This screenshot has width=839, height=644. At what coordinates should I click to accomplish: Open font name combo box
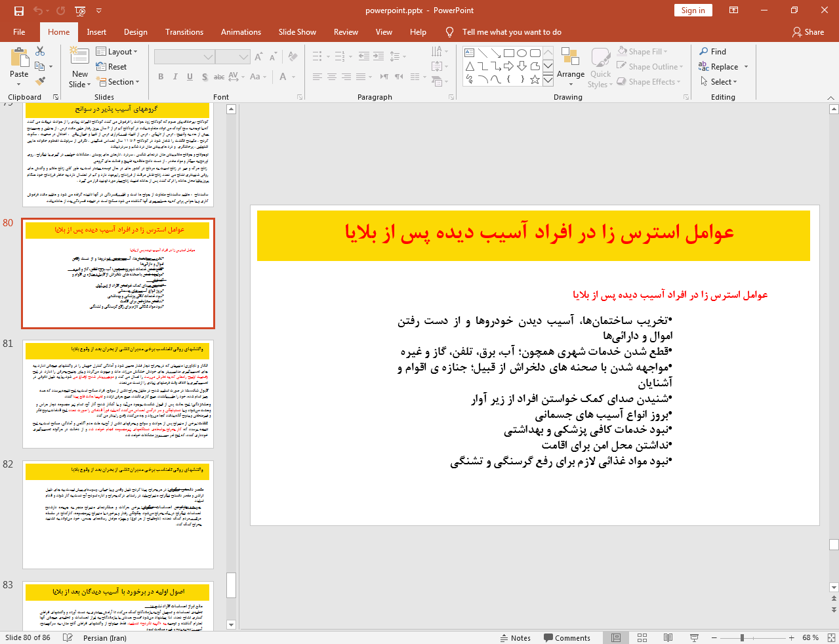point(184,57)
